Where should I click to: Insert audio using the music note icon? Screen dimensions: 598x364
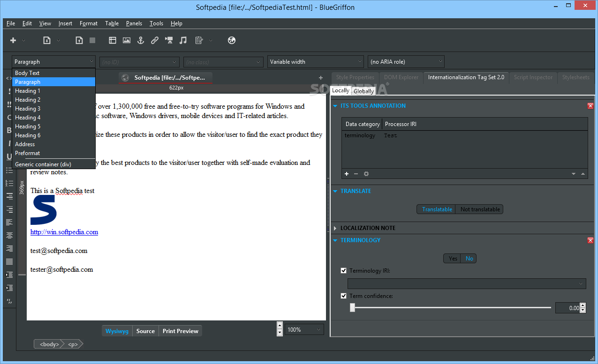click(183, 40)
